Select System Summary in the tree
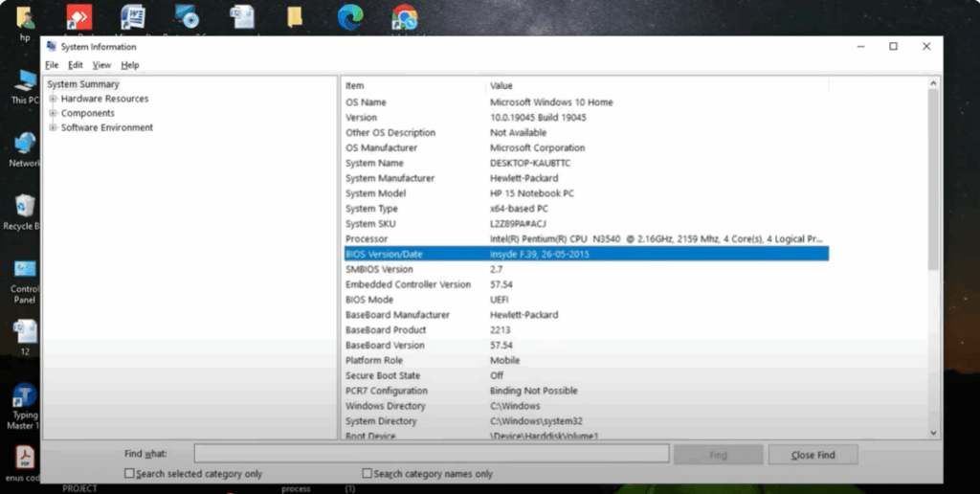 83,84
